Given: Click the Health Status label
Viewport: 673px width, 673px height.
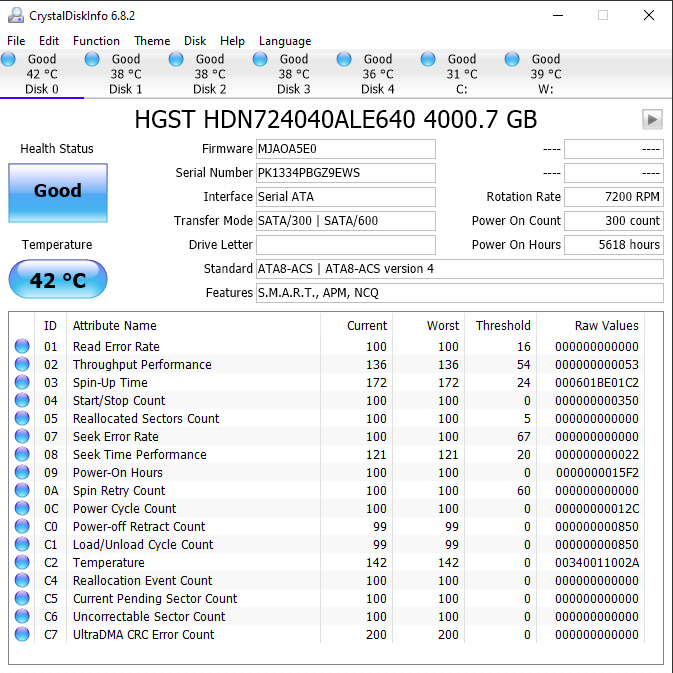Looking at the screenshot, I should point(57,149).
